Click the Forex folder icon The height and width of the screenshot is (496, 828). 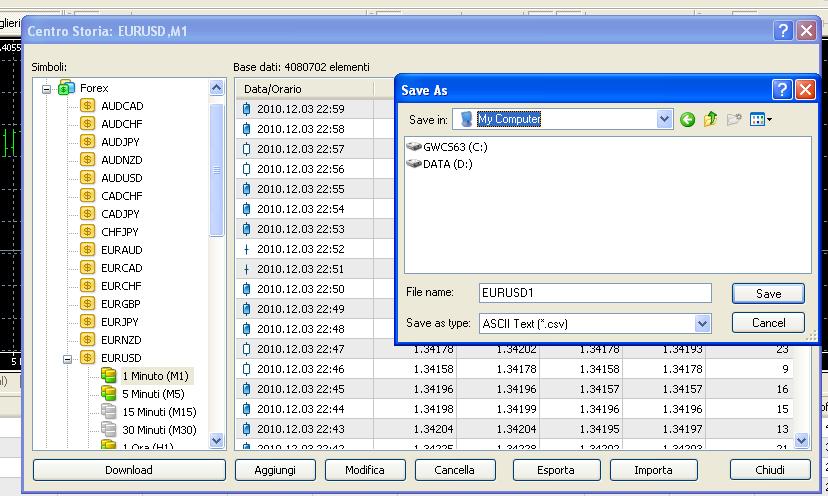tap(67, 88)
